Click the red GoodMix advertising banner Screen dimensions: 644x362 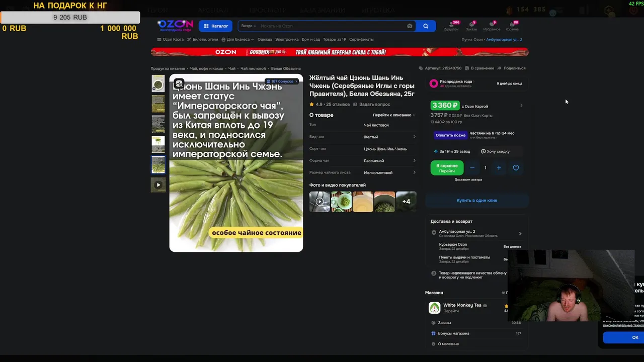pos(340,52)
